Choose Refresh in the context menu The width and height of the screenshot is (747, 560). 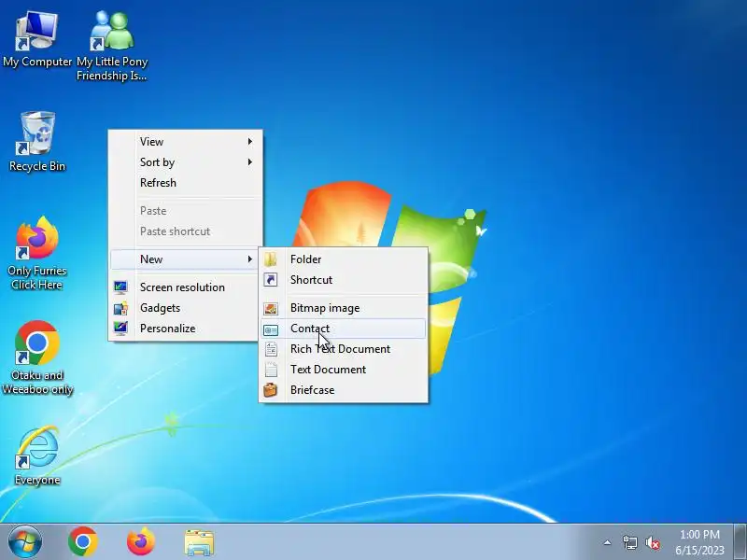[186, 182]
